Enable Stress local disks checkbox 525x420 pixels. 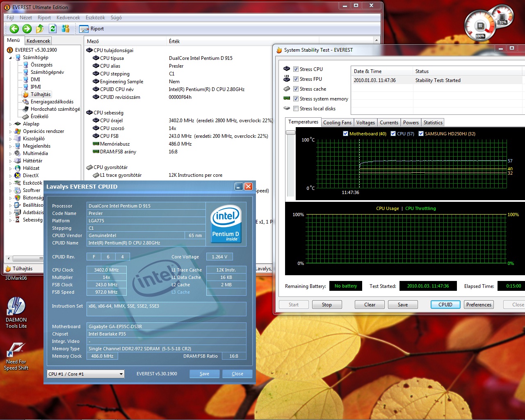tap(296, 108)
